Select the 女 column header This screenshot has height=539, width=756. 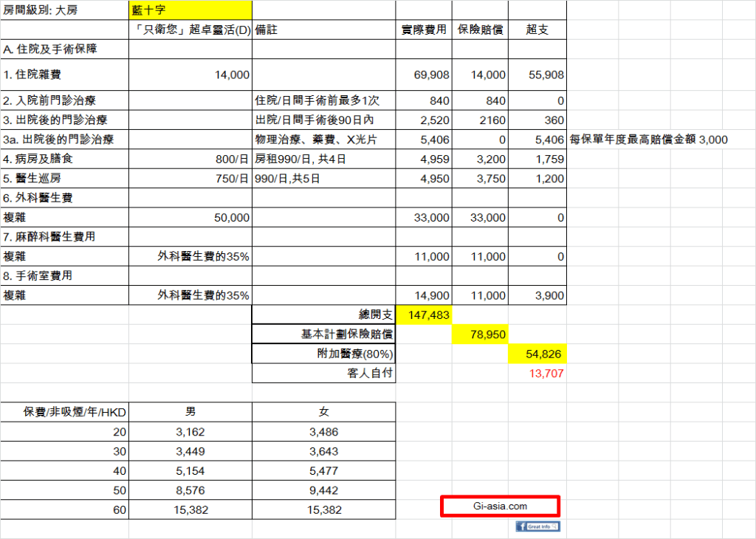pyautogui.click(x=323, y=412)
